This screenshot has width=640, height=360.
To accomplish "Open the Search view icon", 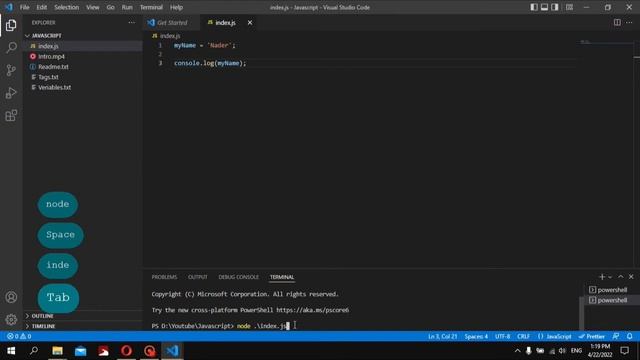I will click(11, 48).
